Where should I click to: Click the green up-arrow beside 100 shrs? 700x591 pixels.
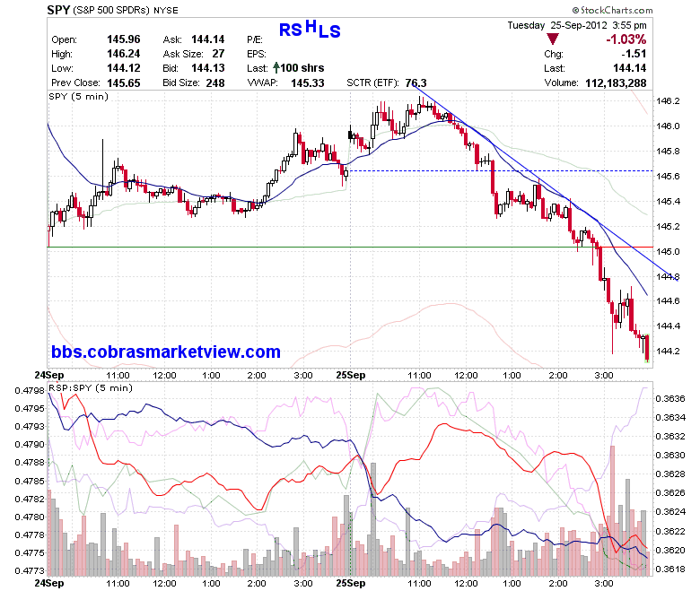[x=276, y=68]
